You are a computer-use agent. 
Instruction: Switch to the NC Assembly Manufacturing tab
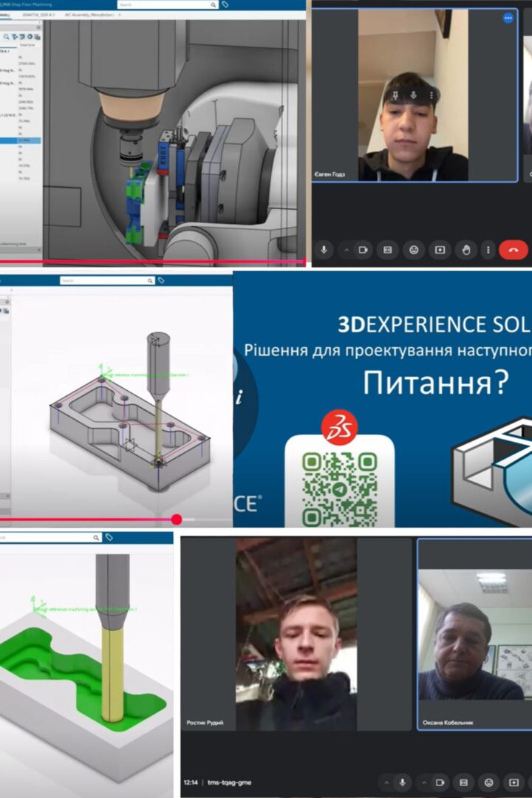tap(89, 15)
